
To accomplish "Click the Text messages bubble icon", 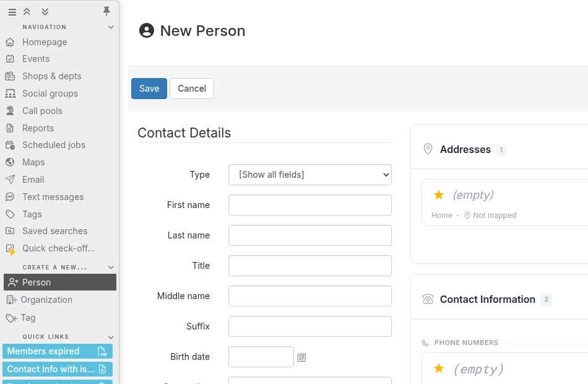I will click(10, 197).
